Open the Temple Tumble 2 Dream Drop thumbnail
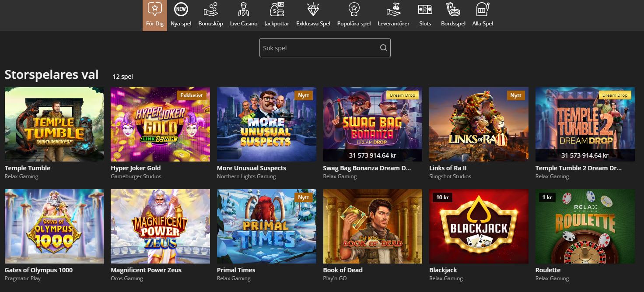 click(585, 124)
